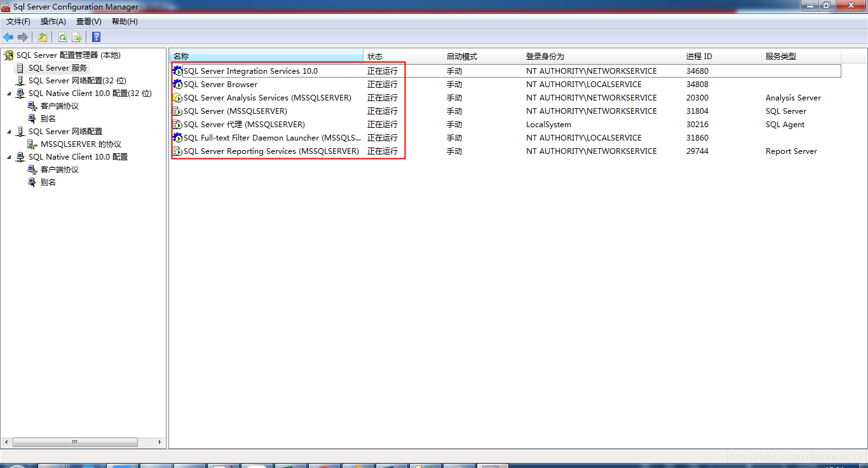Click the SQL Server Integration Services 10.0 icon
Image resolution: width=868 pixels, height=468 pixels.
coord(178,71)
